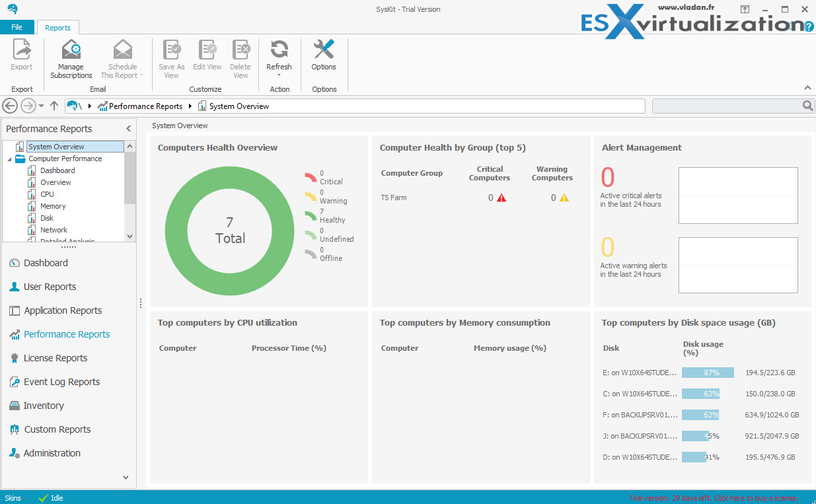Select Disk report in the tree
Screen dimensions: 816x504
(x=47, y=218)
